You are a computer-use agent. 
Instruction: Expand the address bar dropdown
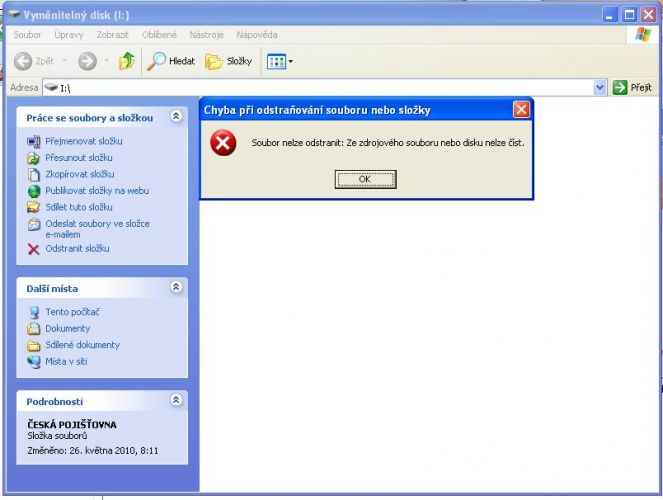(600, 87)
